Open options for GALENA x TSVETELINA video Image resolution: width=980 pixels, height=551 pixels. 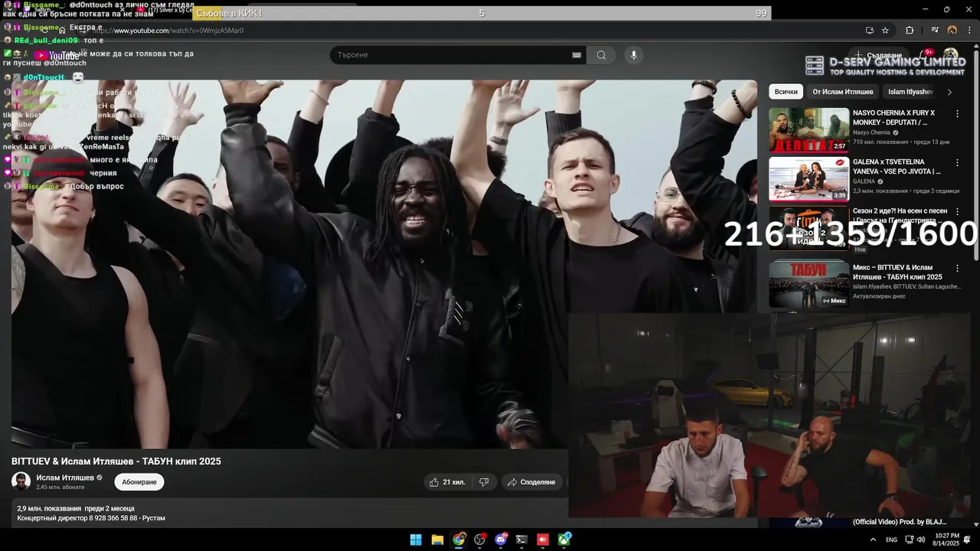pos(957,163)
